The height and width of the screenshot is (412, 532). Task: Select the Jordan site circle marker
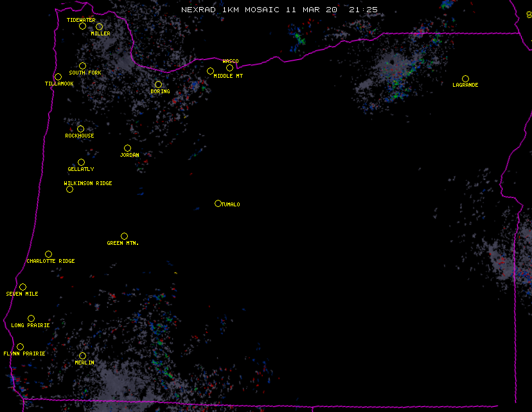[x=127, y=148]
